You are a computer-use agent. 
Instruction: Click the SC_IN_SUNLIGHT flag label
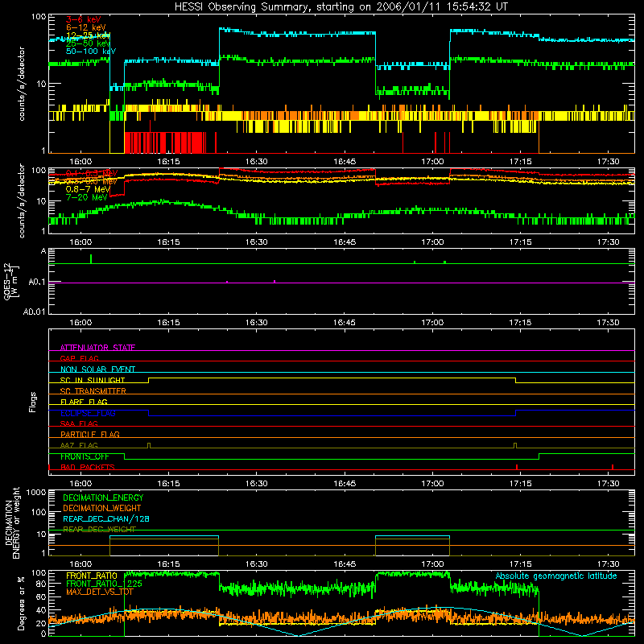[93, 380]
